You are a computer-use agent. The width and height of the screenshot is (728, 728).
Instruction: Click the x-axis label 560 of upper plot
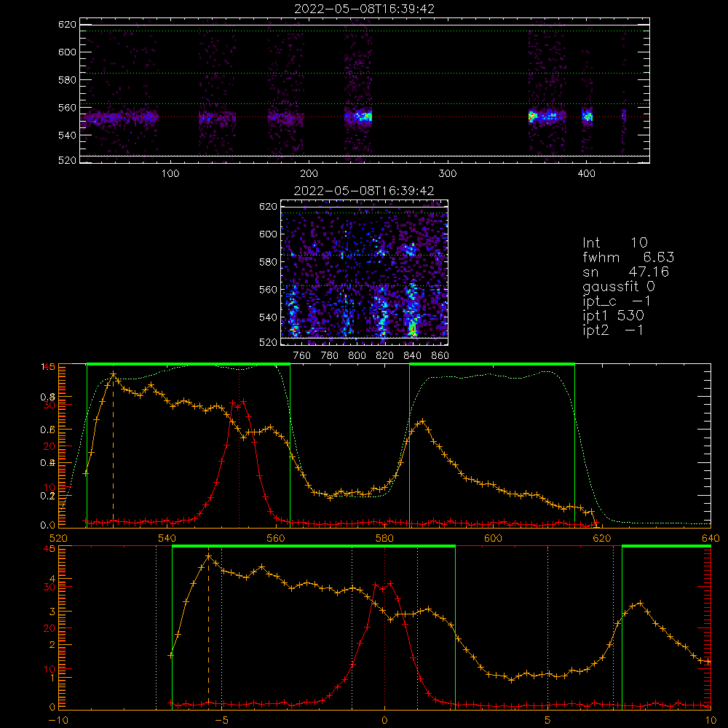[x=276, y=538]
